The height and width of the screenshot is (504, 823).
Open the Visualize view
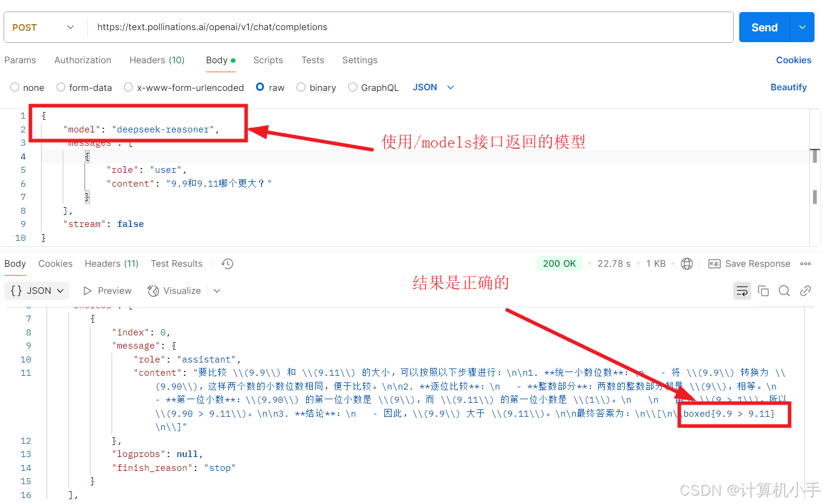[174, 291]
